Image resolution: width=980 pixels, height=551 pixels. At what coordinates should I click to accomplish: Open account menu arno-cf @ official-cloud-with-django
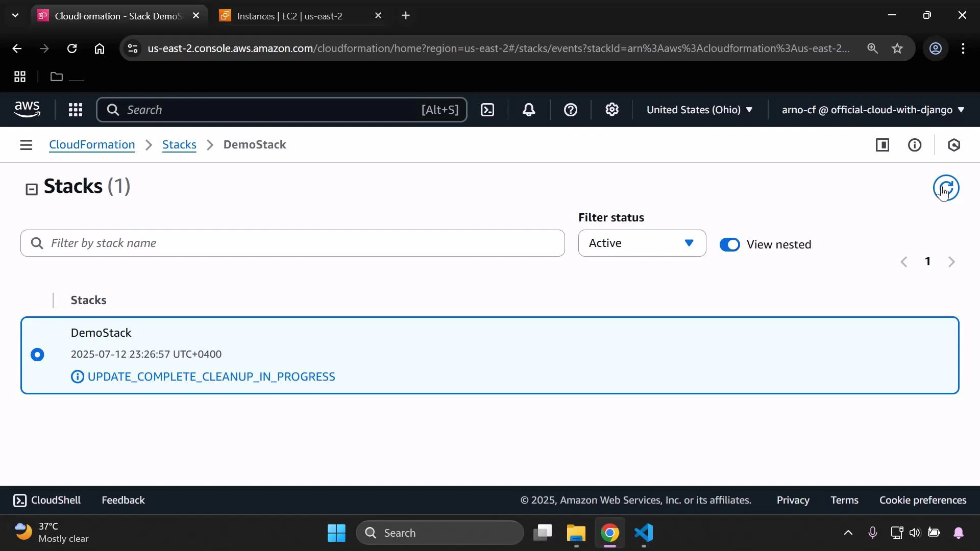click(x=873, y=110)
